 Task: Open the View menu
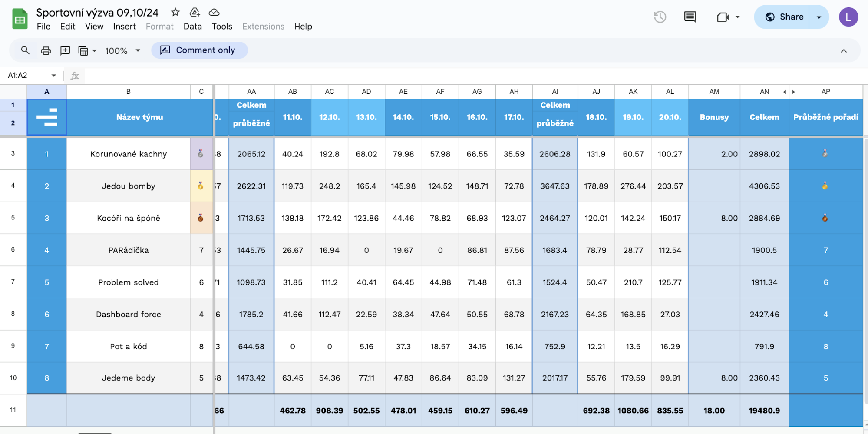(94, 27)
